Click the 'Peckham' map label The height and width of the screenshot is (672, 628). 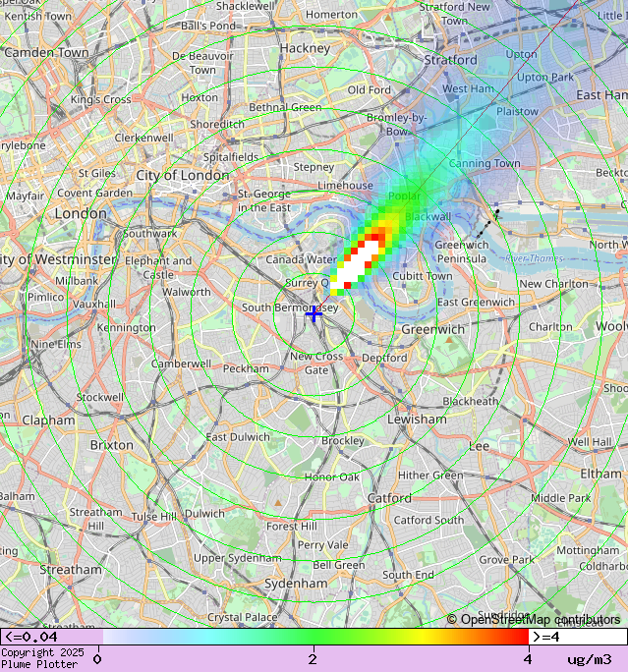[246, 368]
